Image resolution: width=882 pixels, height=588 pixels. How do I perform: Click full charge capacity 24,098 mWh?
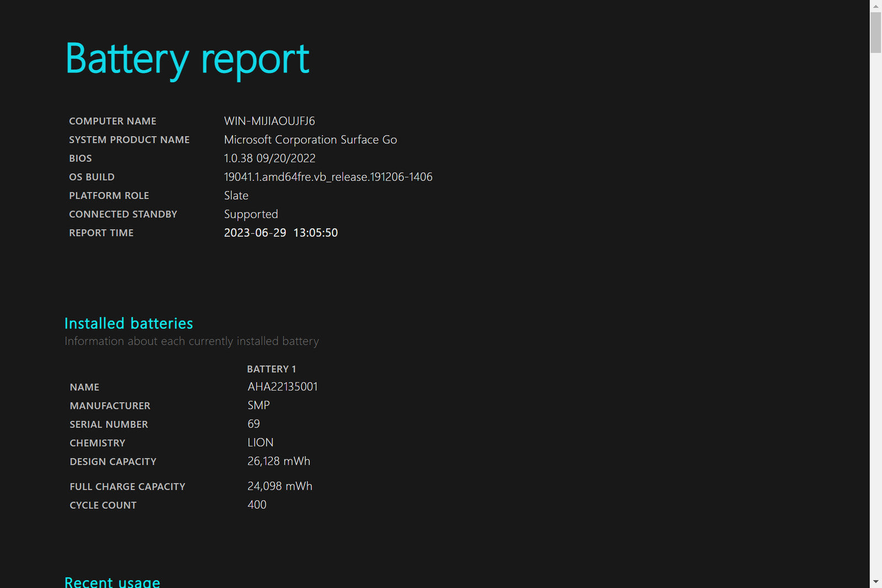point(279,486)
